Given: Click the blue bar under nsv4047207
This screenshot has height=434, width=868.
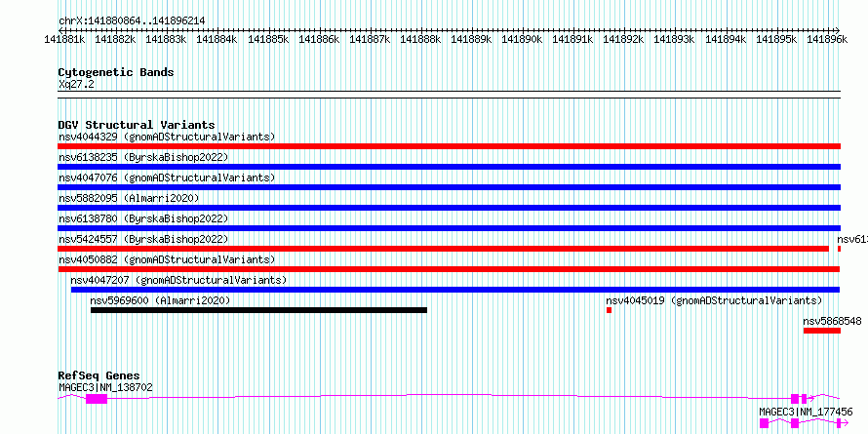Looking at the screenshot, I should pyautogui.click(x=455, y=290).
